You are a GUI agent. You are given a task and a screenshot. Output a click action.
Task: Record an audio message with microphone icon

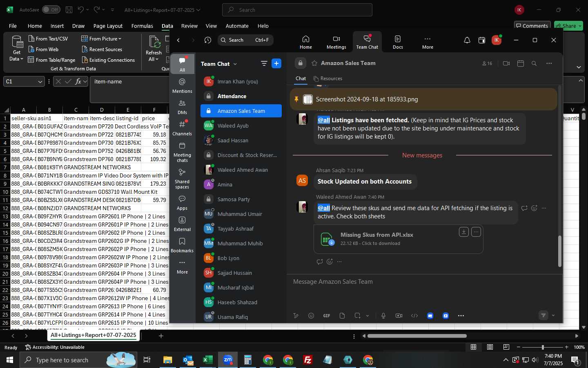383,316
